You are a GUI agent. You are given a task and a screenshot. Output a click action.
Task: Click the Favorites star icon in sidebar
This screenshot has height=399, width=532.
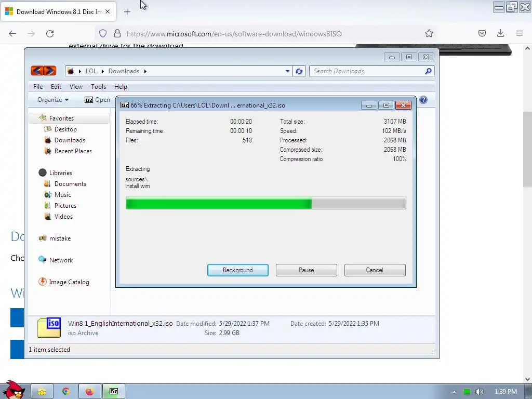[x=43, y=118]
